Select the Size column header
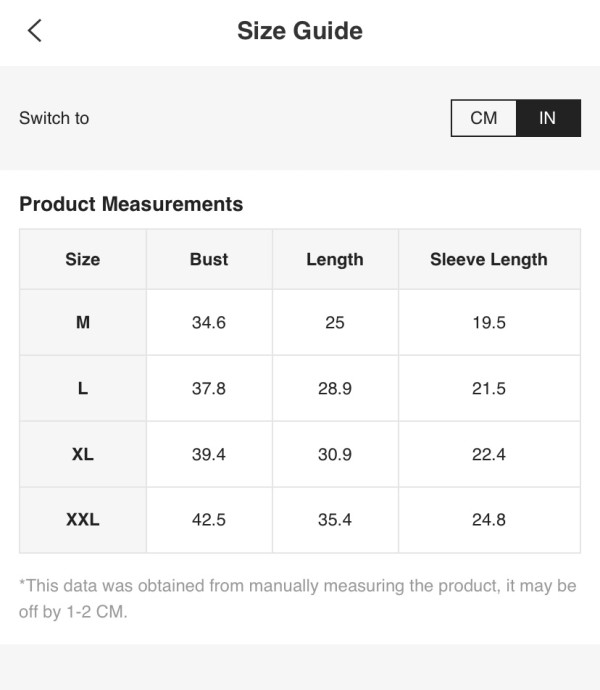This screenshot has width=600, height=690. tap(83, 259)
